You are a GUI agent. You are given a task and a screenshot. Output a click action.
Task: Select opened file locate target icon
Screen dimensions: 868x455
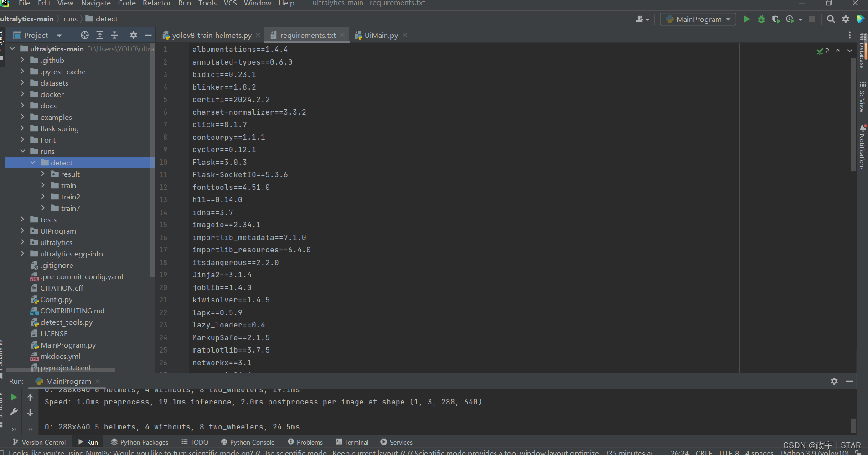(85, 35)
